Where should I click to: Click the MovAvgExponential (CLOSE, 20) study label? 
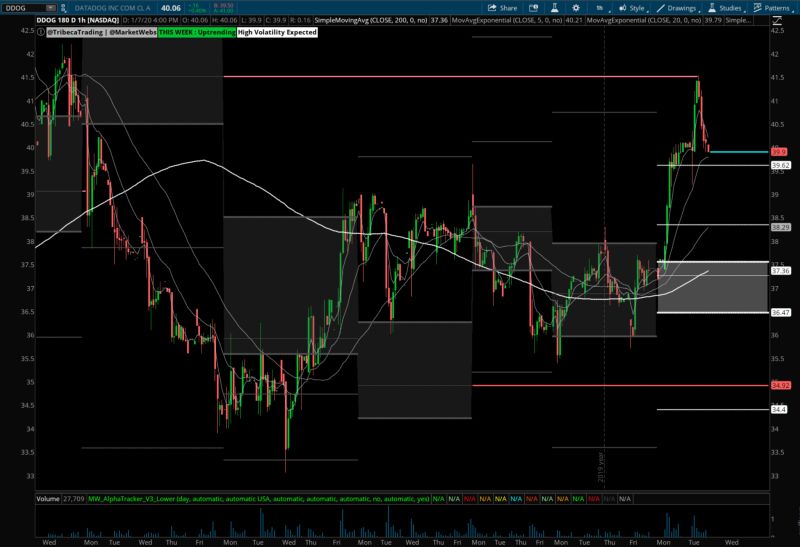pyautogui.click(x=644, y=20)
